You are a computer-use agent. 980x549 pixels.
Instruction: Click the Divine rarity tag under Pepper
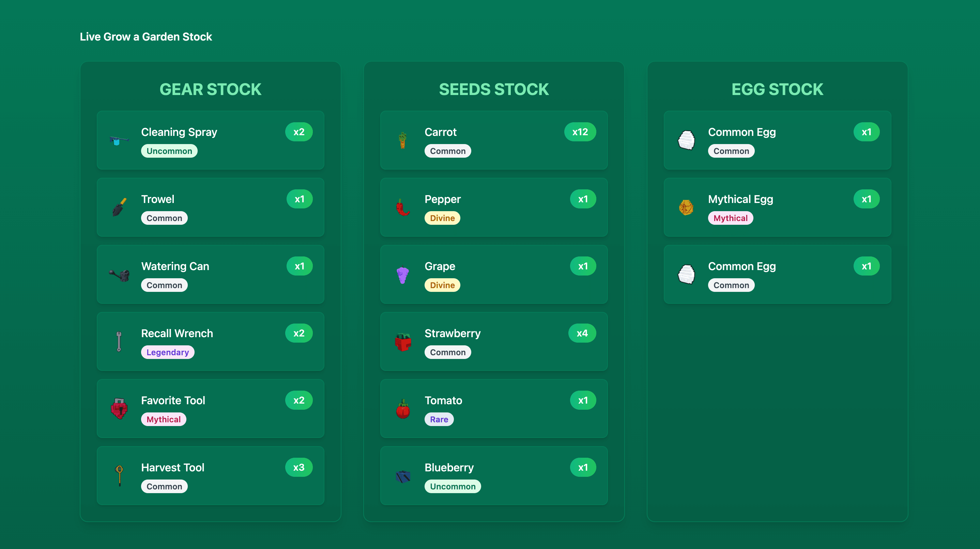click(x=442, y=218)
